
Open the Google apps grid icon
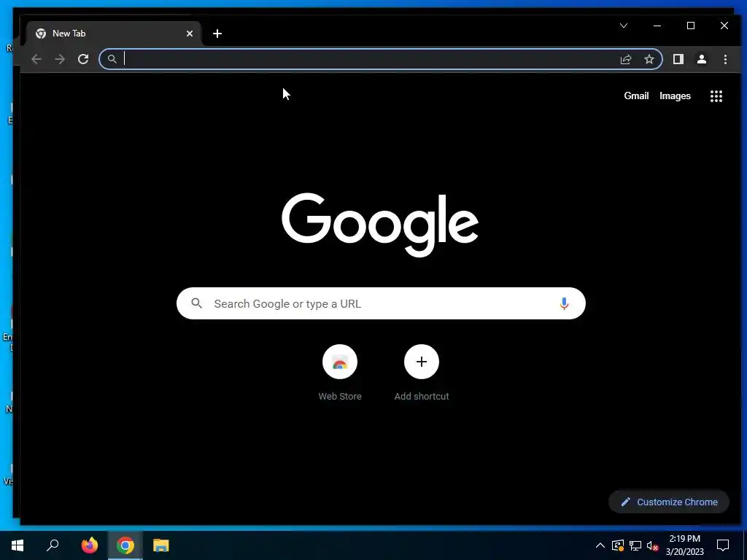716,96
